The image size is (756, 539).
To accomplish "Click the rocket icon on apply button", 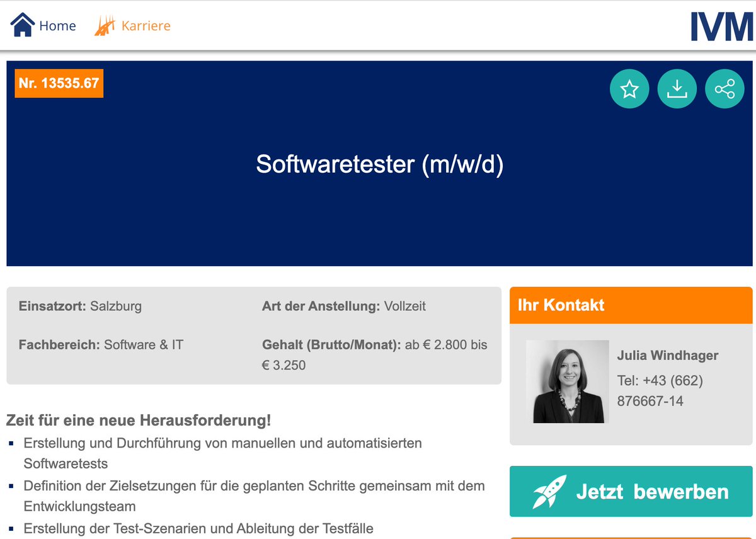I will 549,492.
